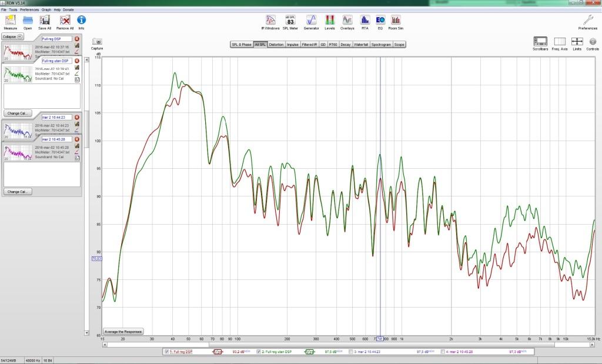Open the RTA analyzer
The width and height of the screenshot is (602, 364).
(x=364, y=22)
